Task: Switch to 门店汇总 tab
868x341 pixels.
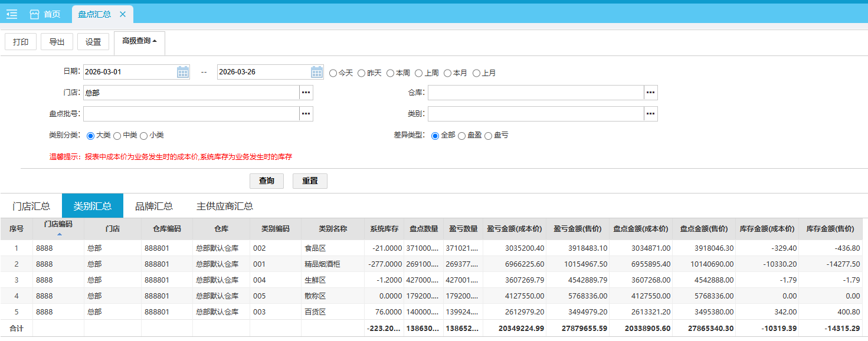Action: (31, 206)
